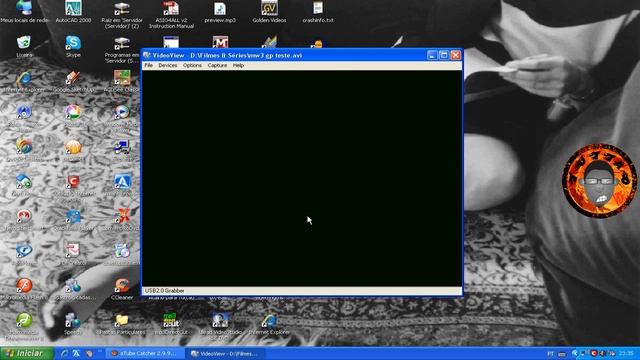Open the File menu in VideoView
Viewport: 640px width, 360px height.
tap(149, 65)
